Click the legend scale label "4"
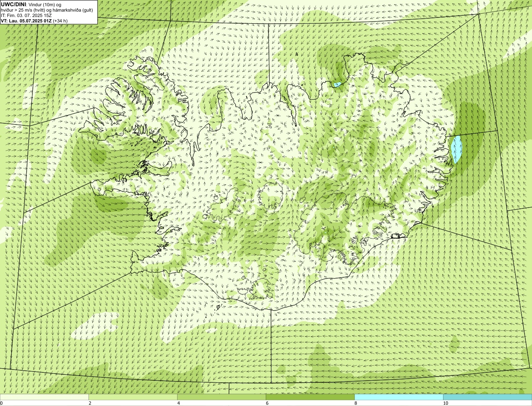The width and height of the screenshot is (532, 406). (179, 403)
